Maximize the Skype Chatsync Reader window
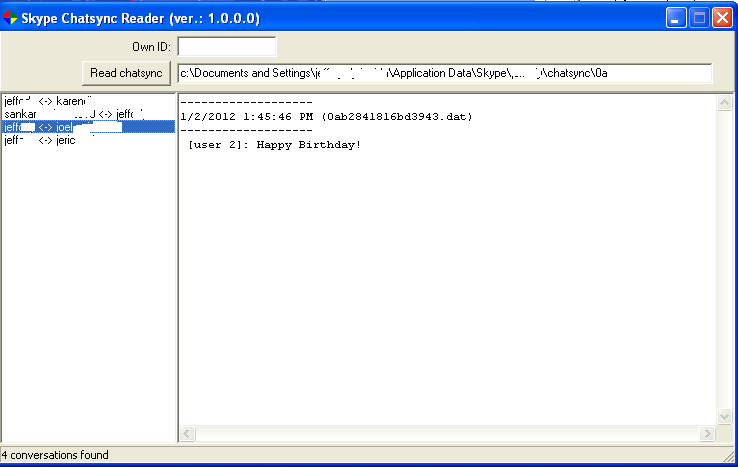The height and width of the screenshot is (467, 738). (699, 18)
